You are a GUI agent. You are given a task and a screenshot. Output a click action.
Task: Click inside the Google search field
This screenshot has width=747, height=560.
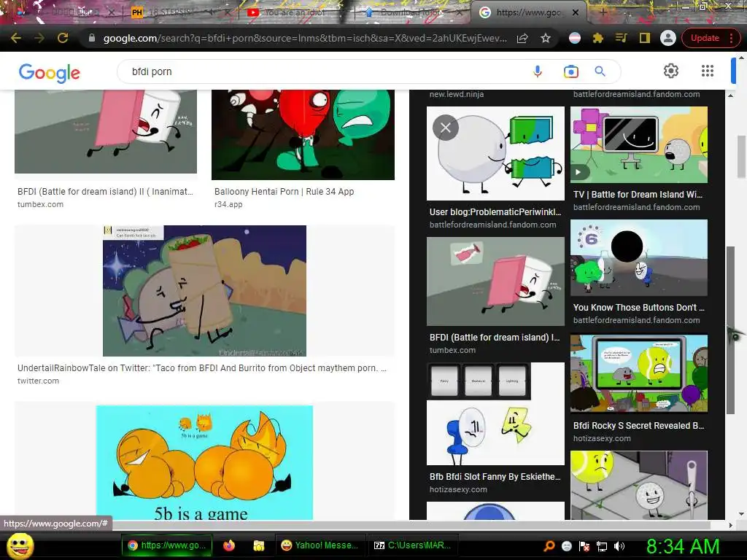point(324,71)
